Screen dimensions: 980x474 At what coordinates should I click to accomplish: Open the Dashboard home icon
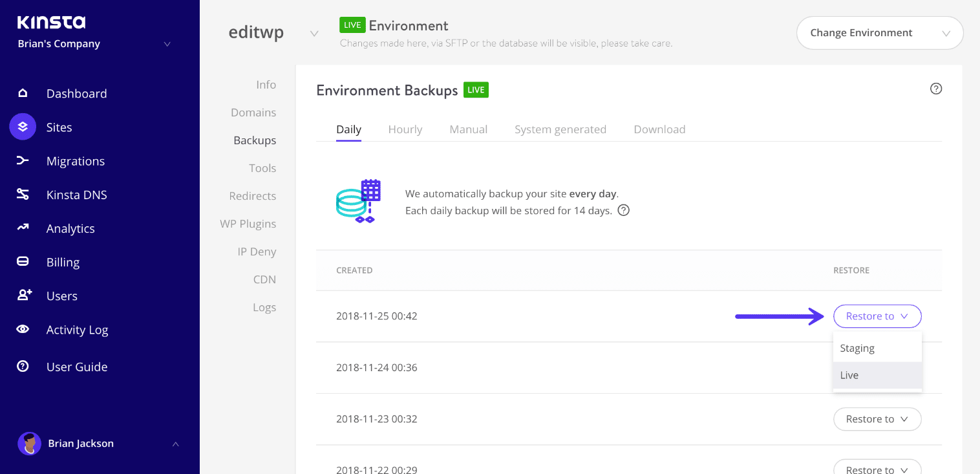tap(23, 93)
